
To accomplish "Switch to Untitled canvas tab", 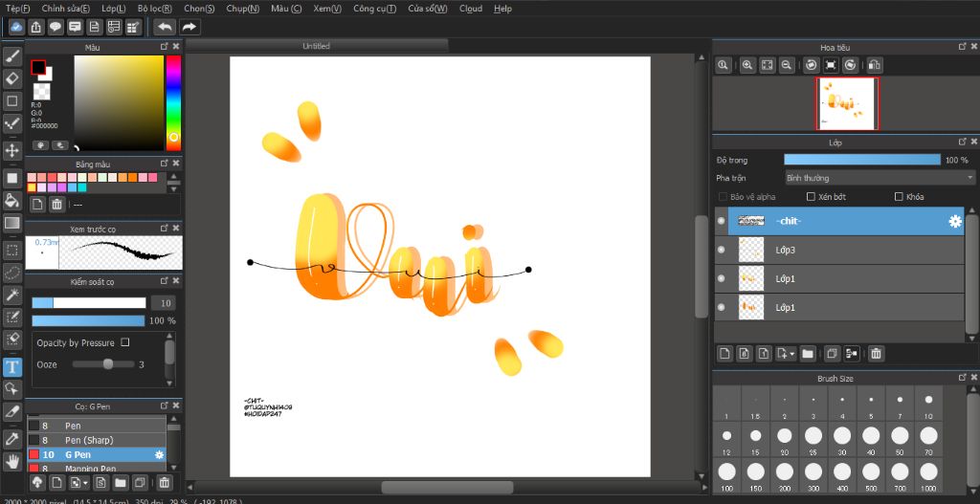I will coord(316,46).
